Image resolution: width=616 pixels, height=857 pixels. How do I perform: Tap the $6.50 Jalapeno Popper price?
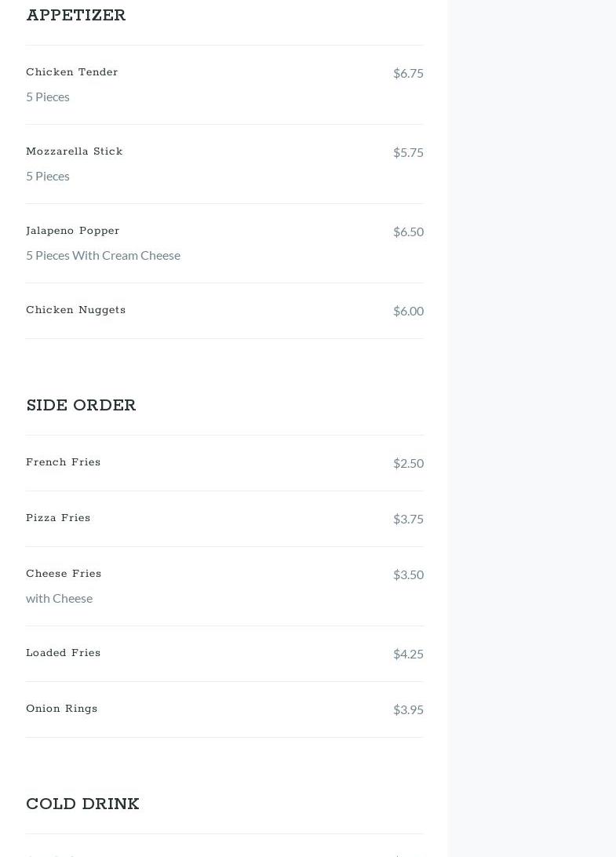pos(408,232)
